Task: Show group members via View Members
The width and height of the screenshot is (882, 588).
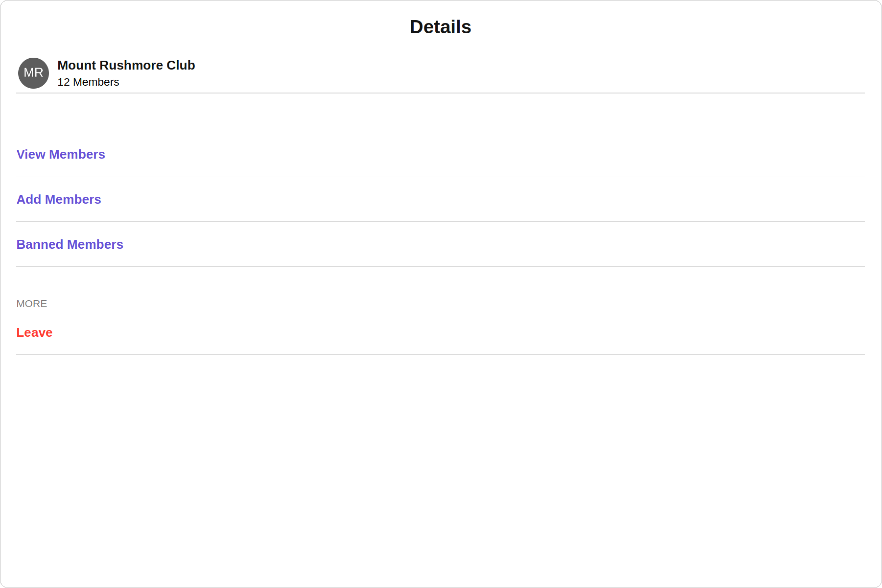Action: pos(60,154)
